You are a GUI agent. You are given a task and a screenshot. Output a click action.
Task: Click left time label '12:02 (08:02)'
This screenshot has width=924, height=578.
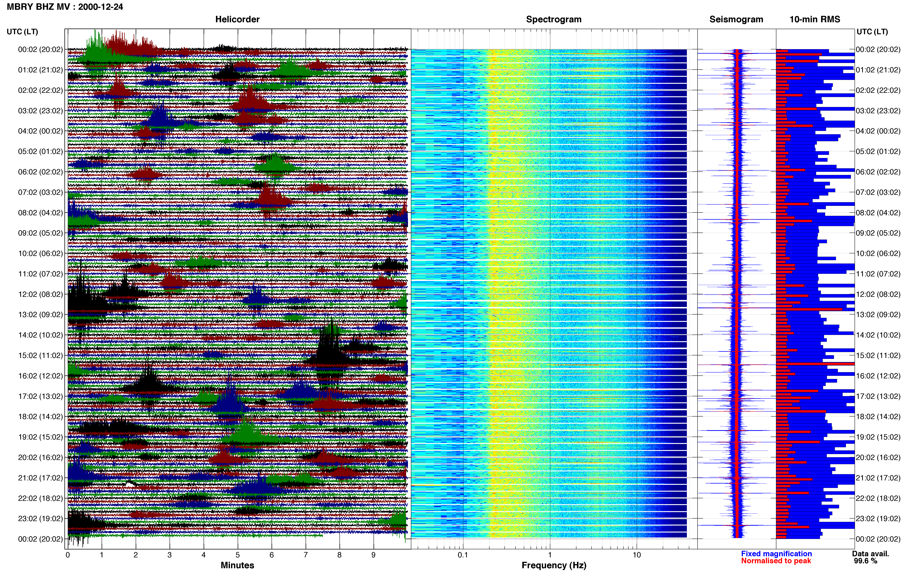tap(41, 294)
